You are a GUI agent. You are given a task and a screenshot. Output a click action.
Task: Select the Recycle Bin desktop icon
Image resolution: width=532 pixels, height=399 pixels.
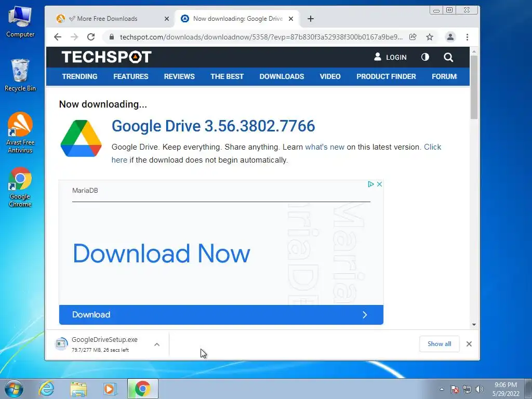[x=20, y=75]
